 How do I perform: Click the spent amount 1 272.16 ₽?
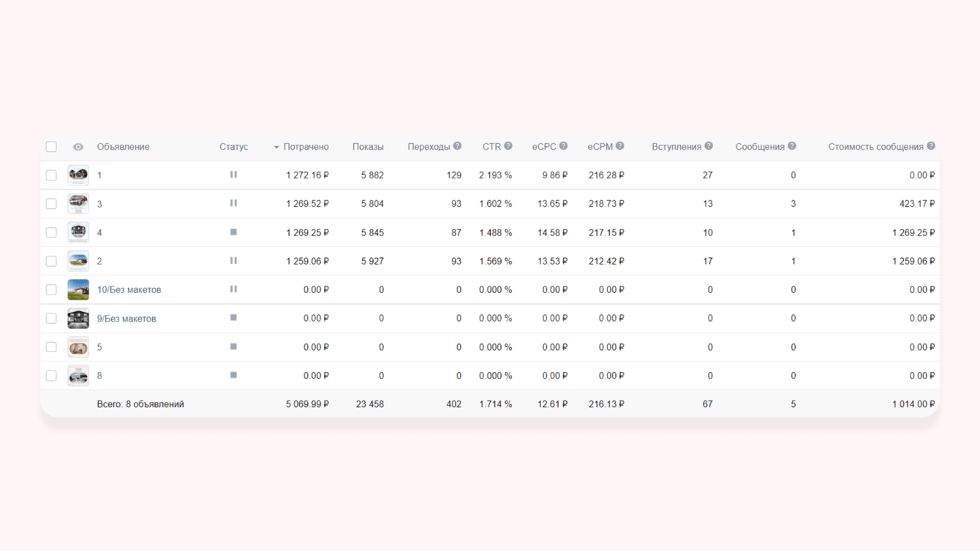[307, 175]
